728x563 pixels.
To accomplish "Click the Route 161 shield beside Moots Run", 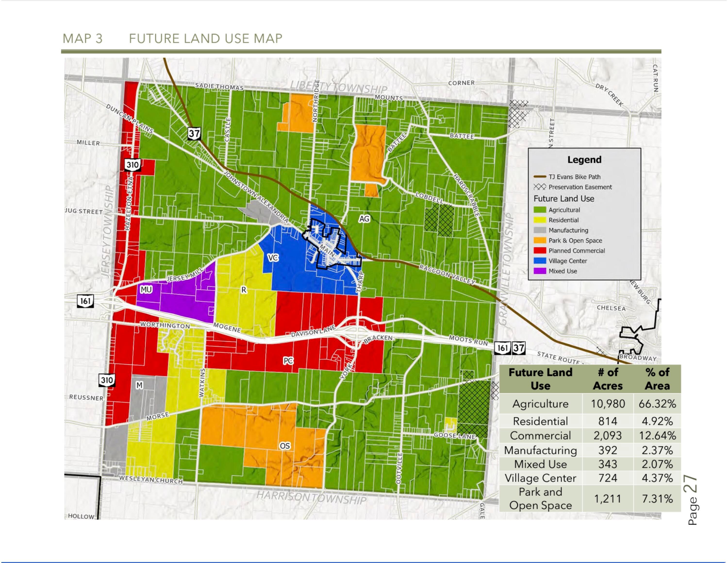I will (502, 348).
